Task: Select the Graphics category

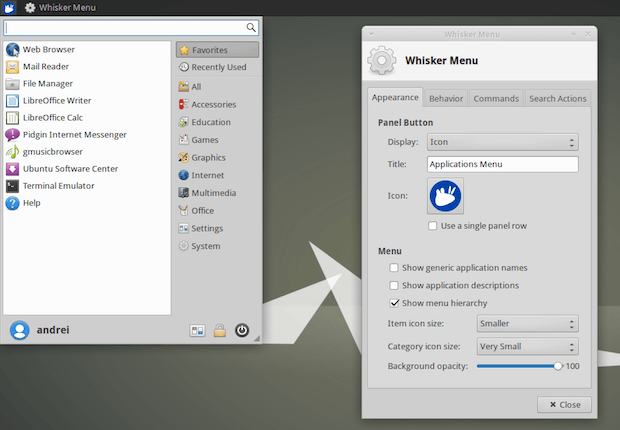Action: [217, 157]
